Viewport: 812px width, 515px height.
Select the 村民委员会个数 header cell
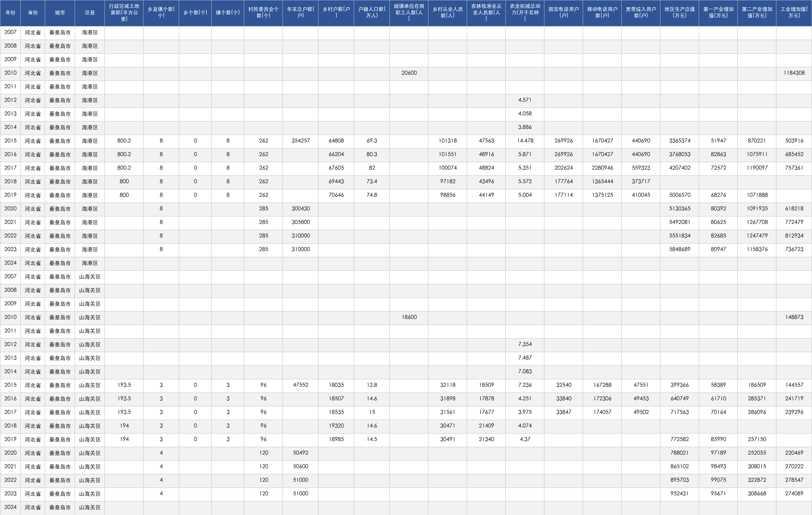(264, 13)
